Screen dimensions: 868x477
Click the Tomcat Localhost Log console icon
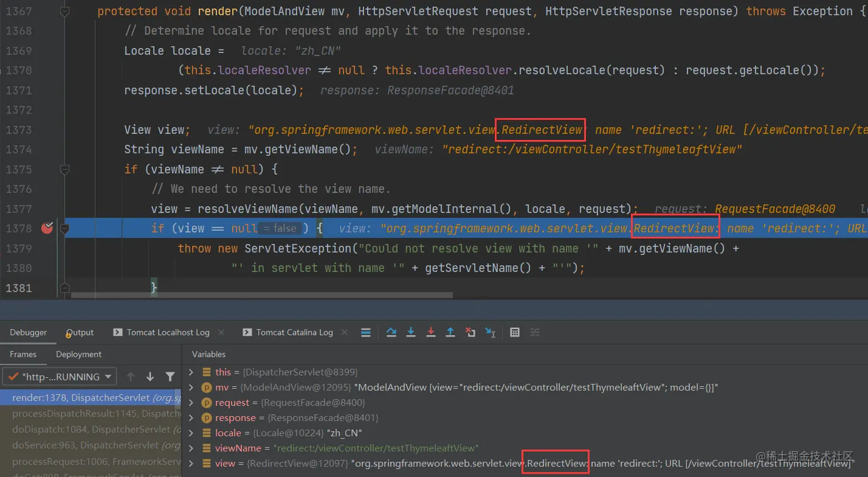[x=117, y=332]
